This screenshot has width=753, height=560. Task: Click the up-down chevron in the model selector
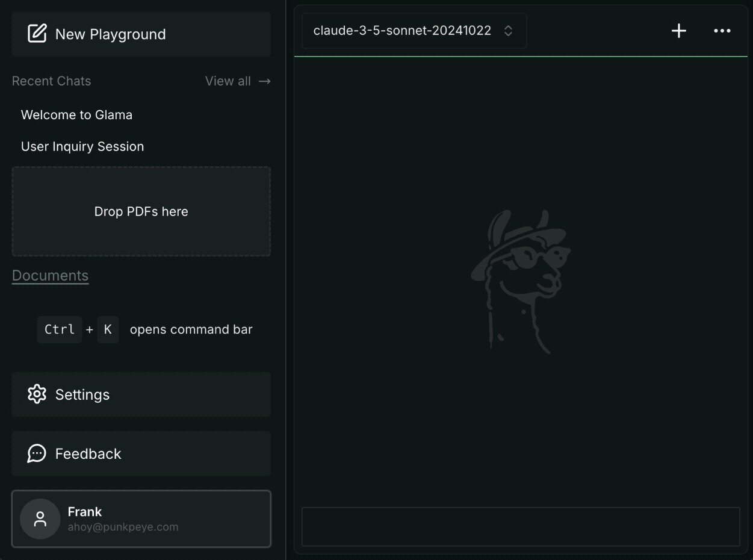[x=508, y=31]
